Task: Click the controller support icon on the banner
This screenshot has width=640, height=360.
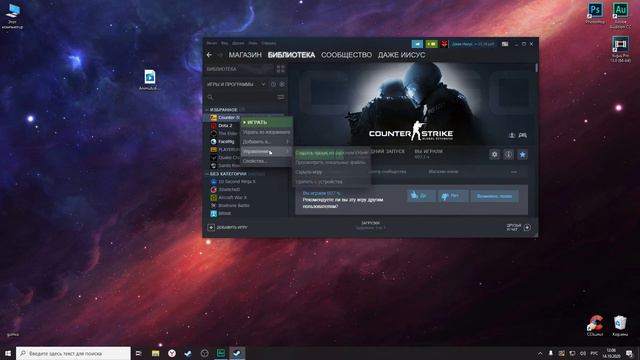Action: tap(522, 135)
